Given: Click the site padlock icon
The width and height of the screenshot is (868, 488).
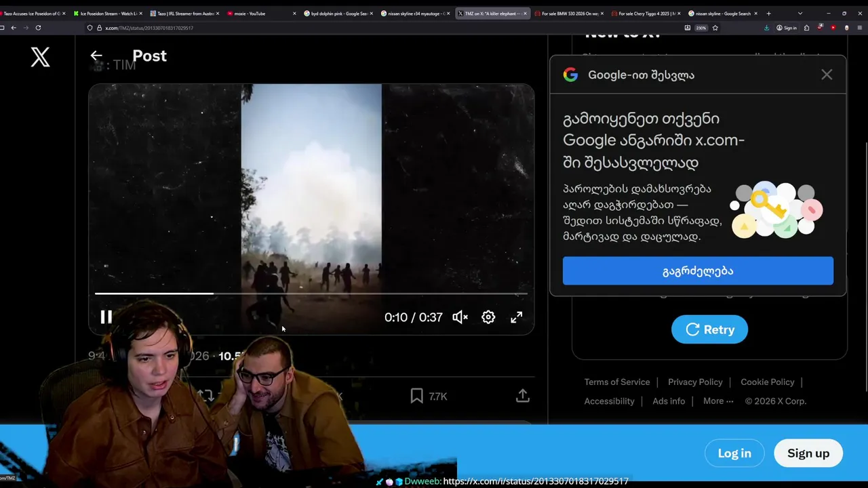Looking at the screenshot, I should 99,28.
